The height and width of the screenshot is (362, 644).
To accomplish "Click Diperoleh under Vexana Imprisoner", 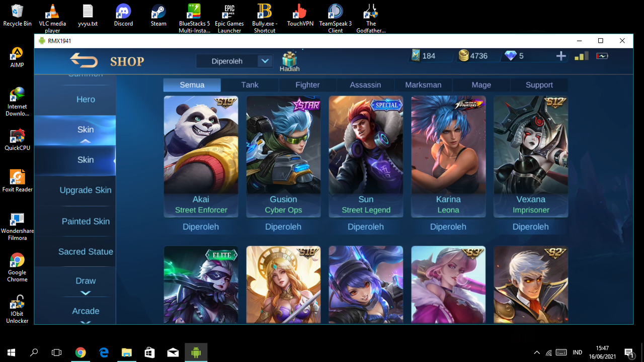I will 531,227.
